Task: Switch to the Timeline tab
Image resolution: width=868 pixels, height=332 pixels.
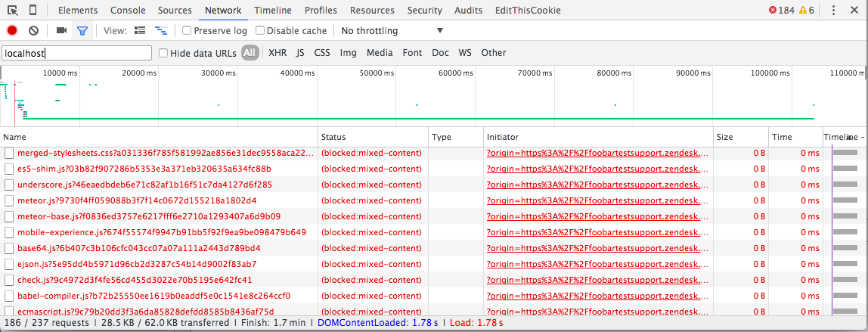Action: tap(273, 10)
